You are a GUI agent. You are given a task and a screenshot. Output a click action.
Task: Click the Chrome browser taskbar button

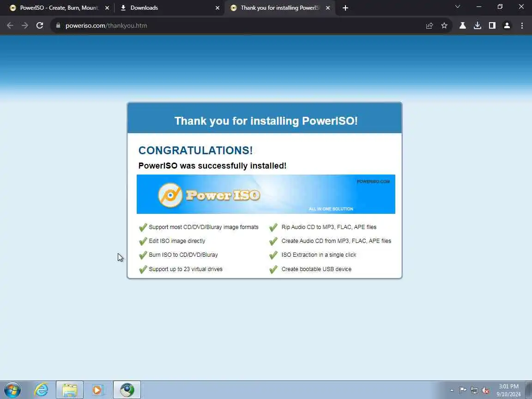(x=127, y=390)
